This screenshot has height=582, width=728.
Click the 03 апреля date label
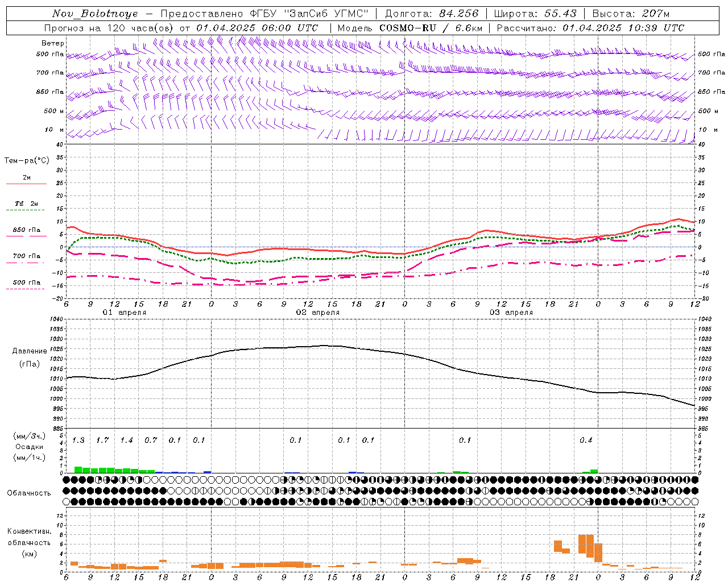(511, 313)
